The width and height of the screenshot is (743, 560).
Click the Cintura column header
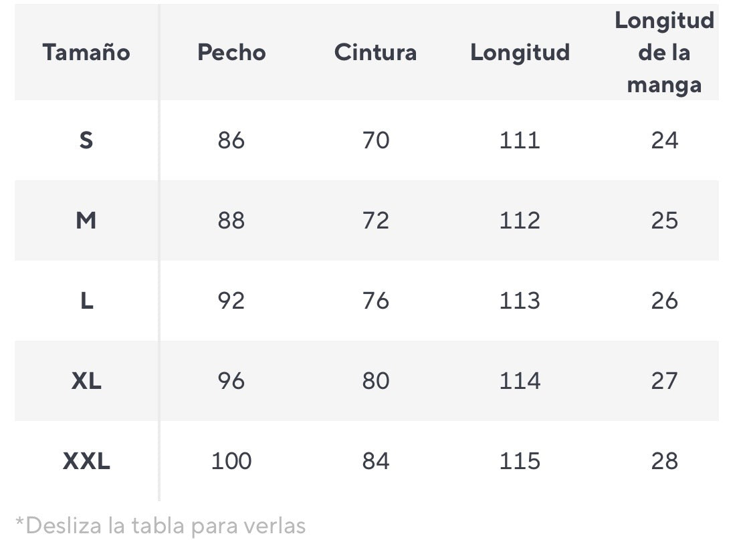(x=375, y=52)
